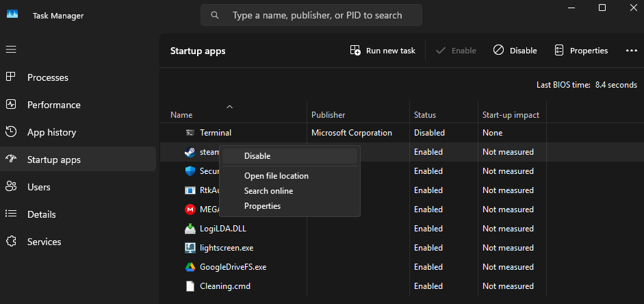This screenshot has width=644, height=304.
Task: Switch to the Details page
Action: (x=41, y=214)
